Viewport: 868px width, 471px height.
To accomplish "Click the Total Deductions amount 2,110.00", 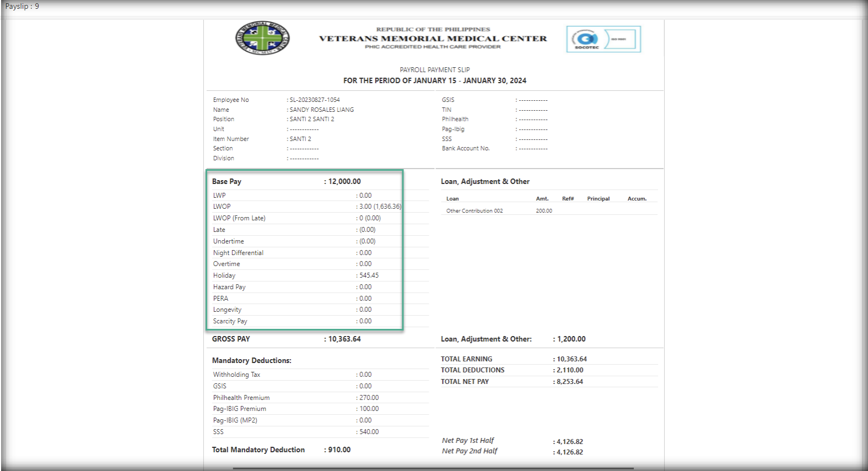I will [569, 370].
